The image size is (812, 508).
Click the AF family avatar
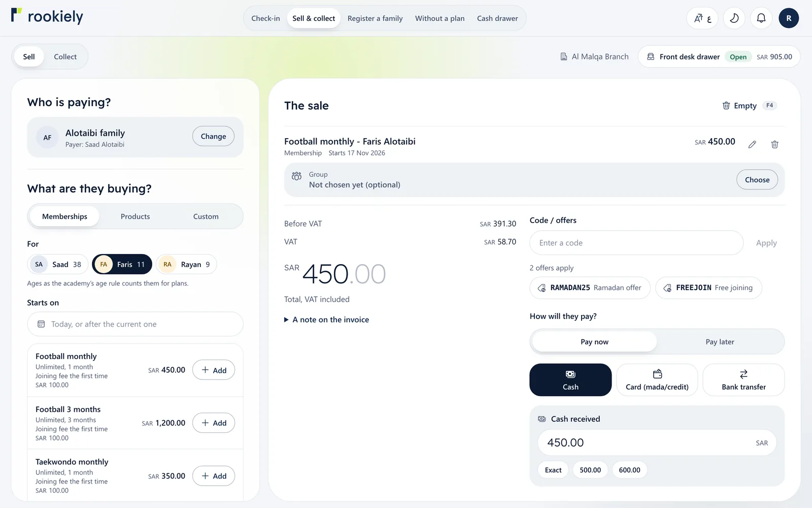tap(47, 138)
